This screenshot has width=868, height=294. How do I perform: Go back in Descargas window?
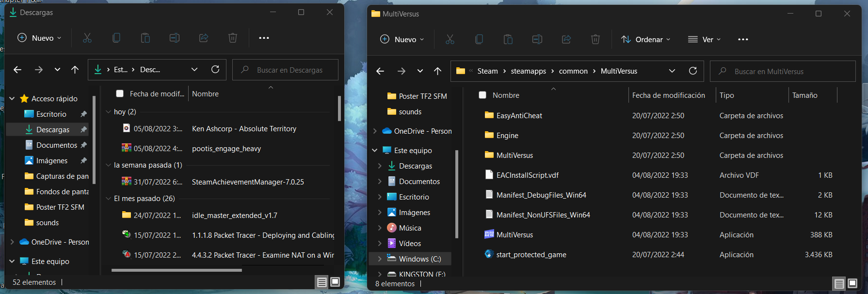pyautogui.click(x=17, y=70)
